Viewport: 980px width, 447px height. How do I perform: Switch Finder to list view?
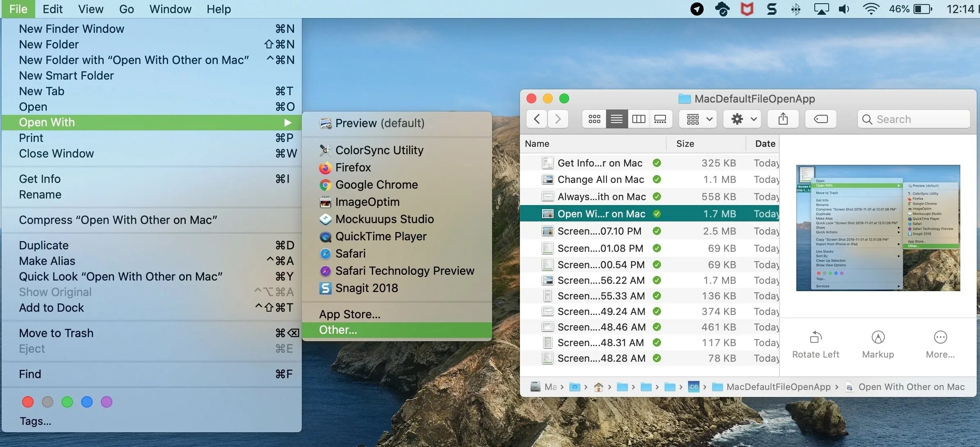617,119
